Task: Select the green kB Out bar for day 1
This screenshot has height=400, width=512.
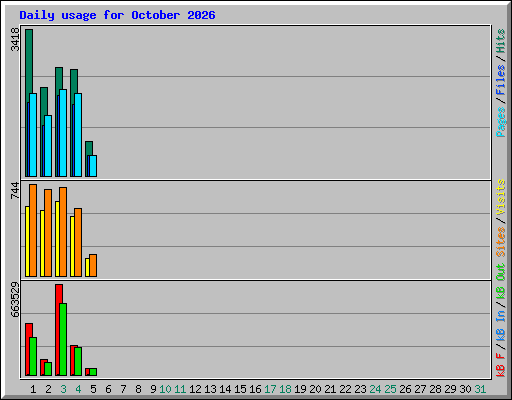Action: coord(33,357)
